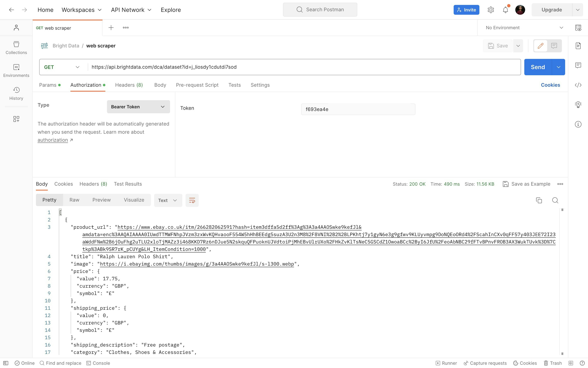Viewport: 588px width, 368px height.
Task: Toggle the sidebar from the status bar
Action: (x=6, y=363)
